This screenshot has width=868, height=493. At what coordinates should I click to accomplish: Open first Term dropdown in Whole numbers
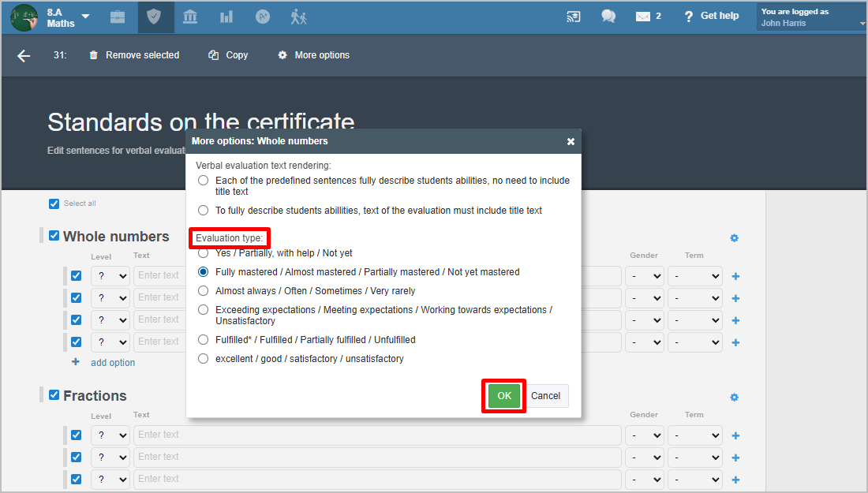click(x=694, y=276)
